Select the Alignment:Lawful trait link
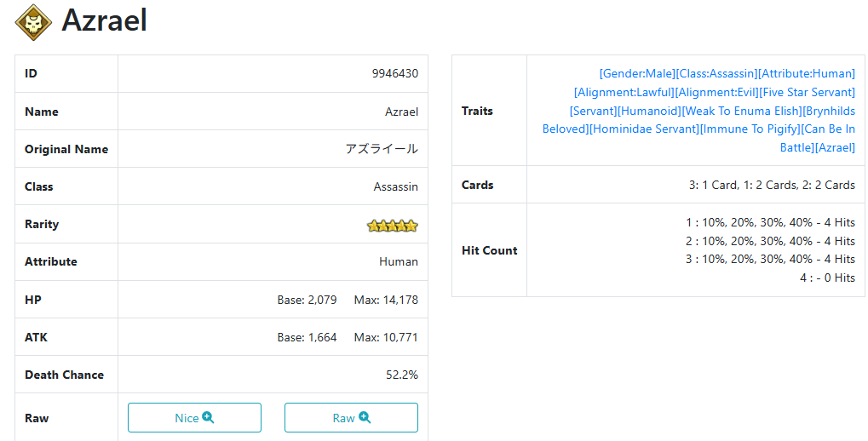 click(624, 93)
